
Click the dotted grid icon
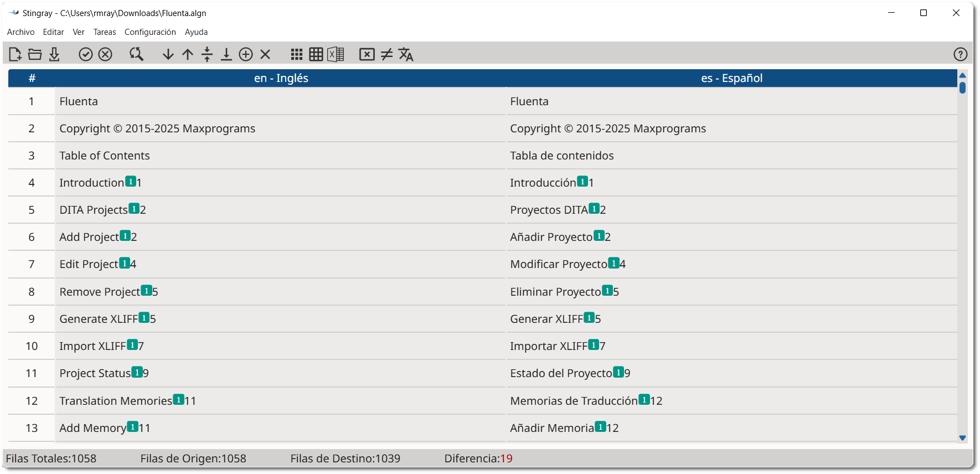click(297, 54)
